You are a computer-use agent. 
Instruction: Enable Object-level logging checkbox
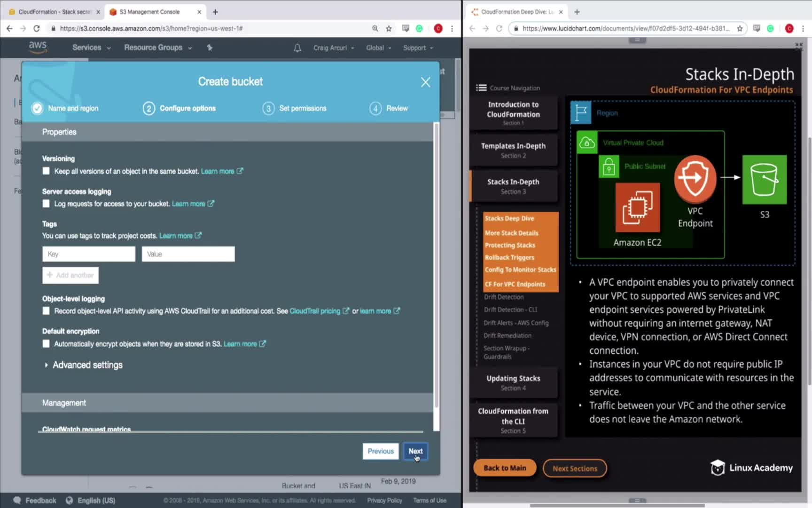coord(46,311)
